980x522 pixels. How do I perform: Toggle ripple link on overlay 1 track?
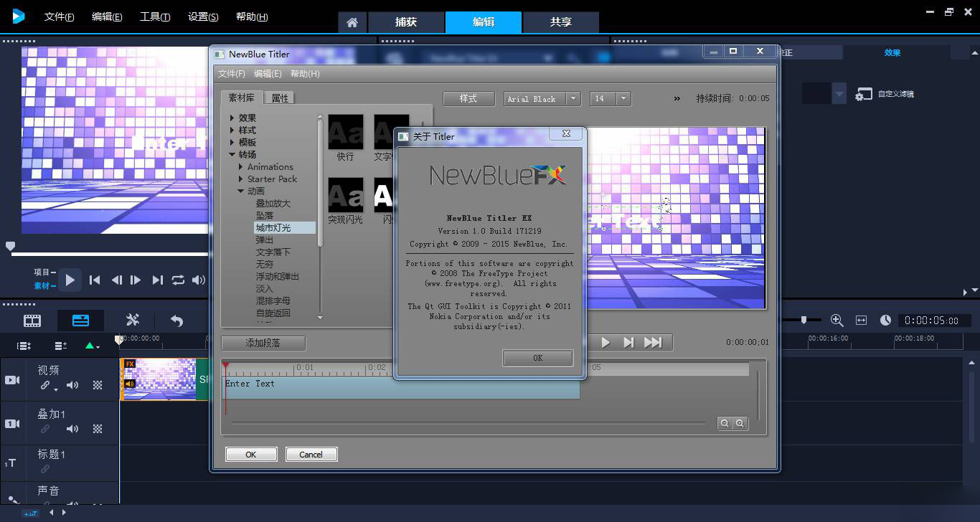(45, 429)
